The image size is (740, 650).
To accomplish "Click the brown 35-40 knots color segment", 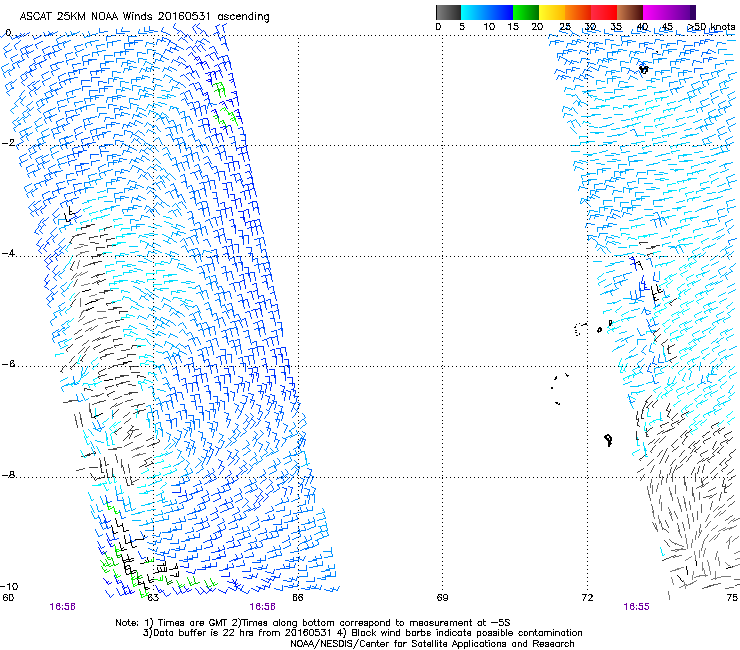I will (x=630, y=12).
